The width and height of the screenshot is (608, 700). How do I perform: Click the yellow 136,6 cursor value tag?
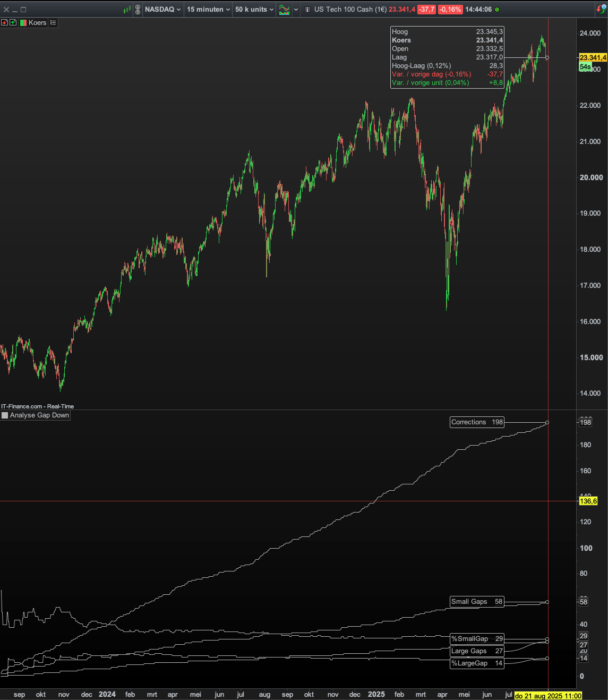tap(588, 501)
